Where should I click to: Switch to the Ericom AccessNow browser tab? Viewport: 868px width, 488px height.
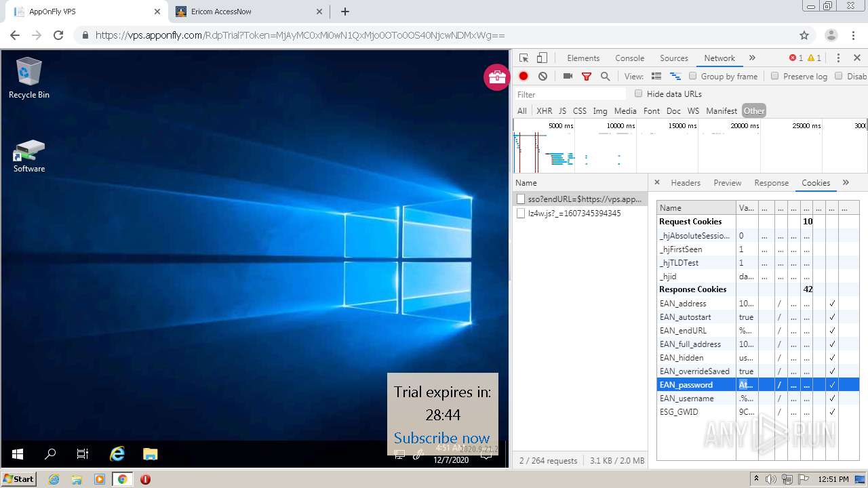tap(248, 12)
